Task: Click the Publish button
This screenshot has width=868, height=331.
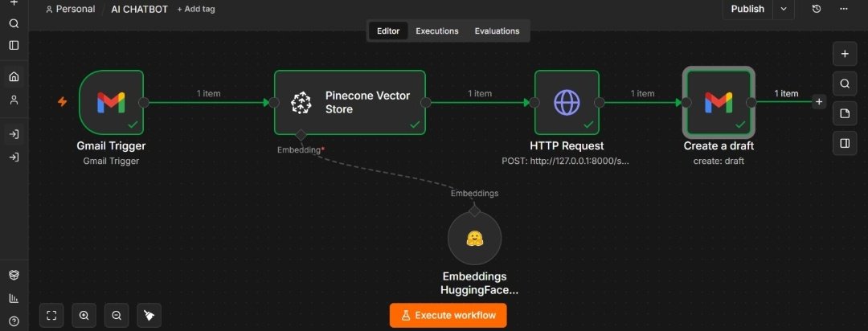Action: coord(747,9)
